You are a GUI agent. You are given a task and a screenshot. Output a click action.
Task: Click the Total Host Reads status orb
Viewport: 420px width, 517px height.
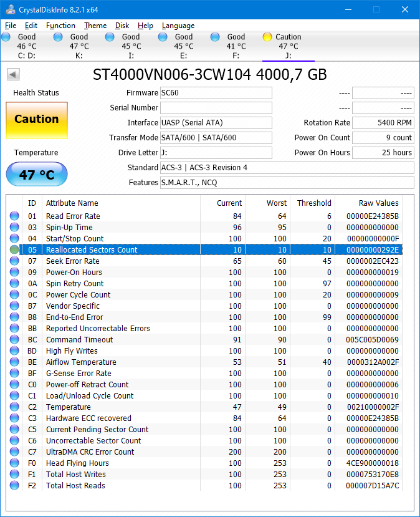14,486
